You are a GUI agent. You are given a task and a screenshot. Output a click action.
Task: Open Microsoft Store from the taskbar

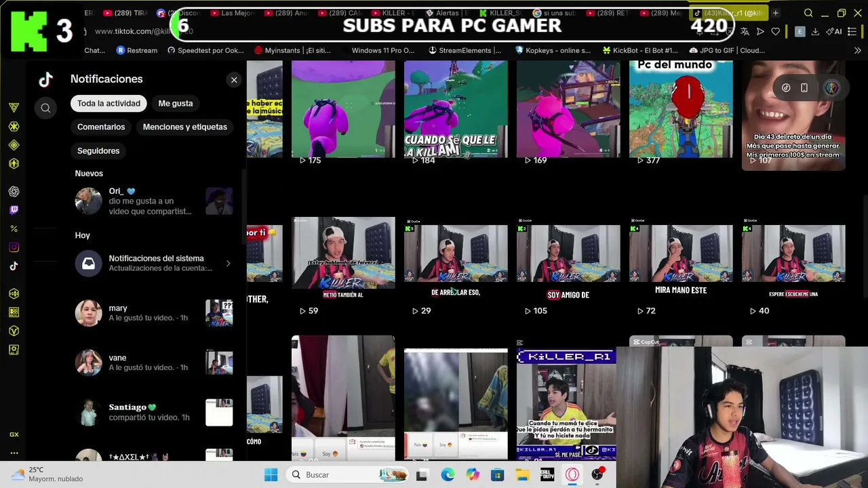pos(498,474)
